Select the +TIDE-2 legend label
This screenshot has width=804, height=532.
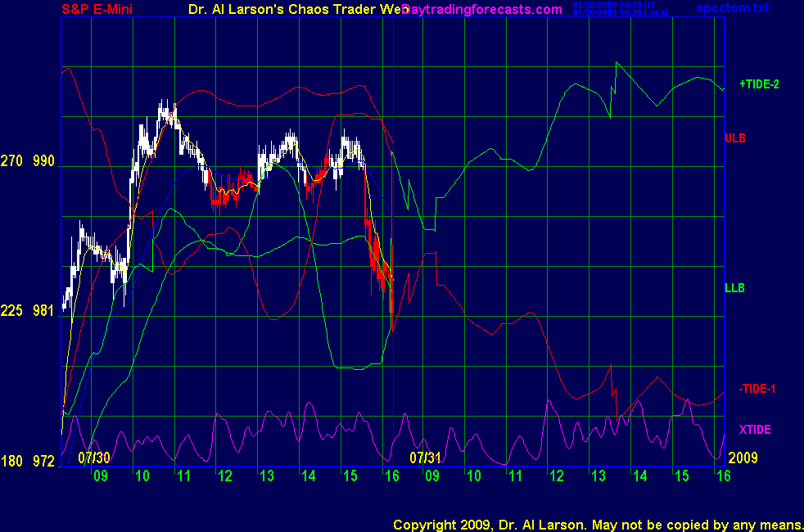759,84
